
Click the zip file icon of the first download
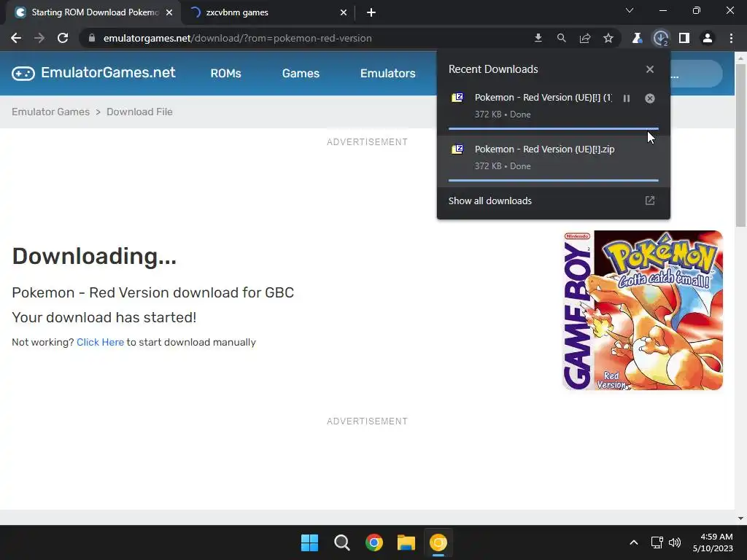tap(457, 98)
